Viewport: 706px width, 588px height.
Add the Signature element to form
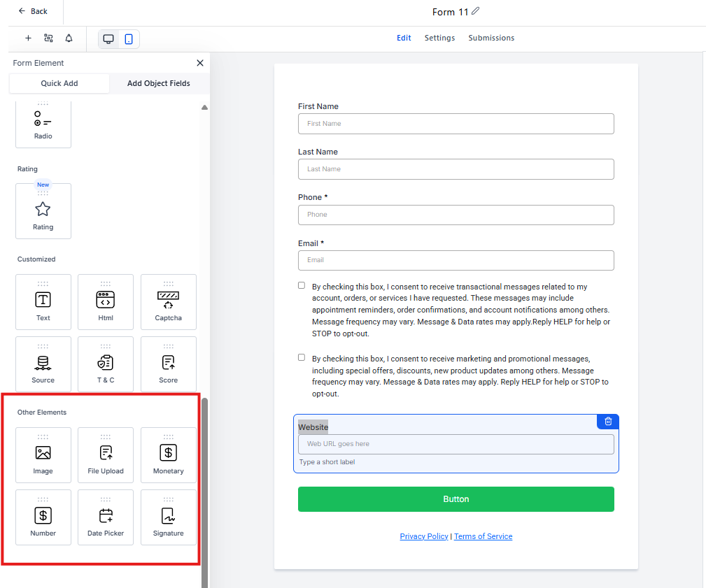[168, 517]
